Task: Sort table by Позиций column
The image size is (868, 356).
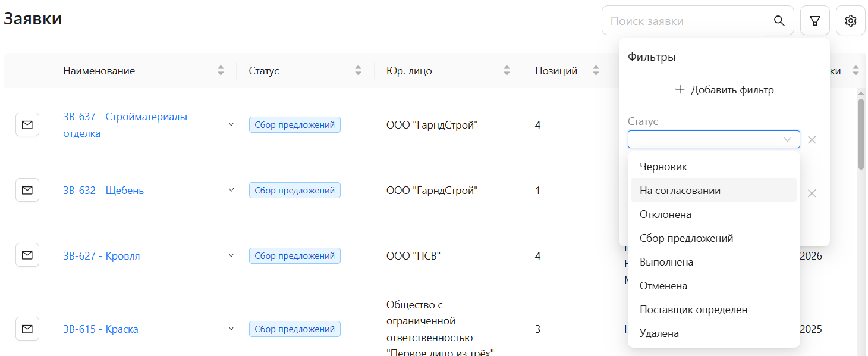Action: click(596, 71)
